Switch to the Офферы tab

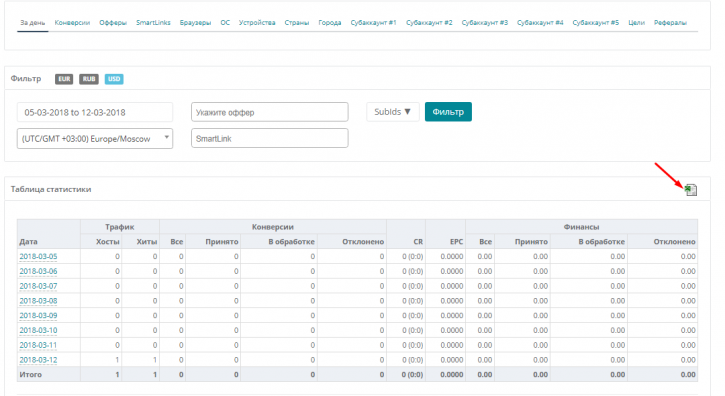click(113, 23)
